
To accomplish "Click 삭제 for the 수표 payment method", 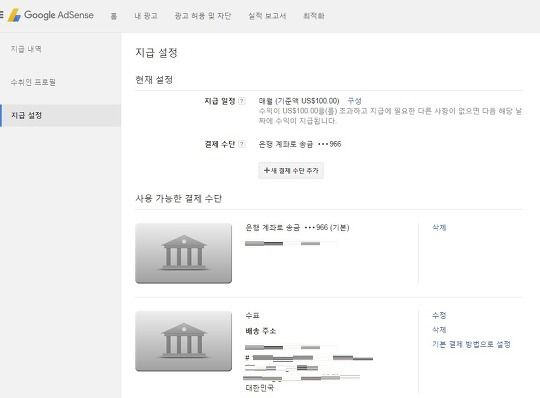I will click(439, 330).
